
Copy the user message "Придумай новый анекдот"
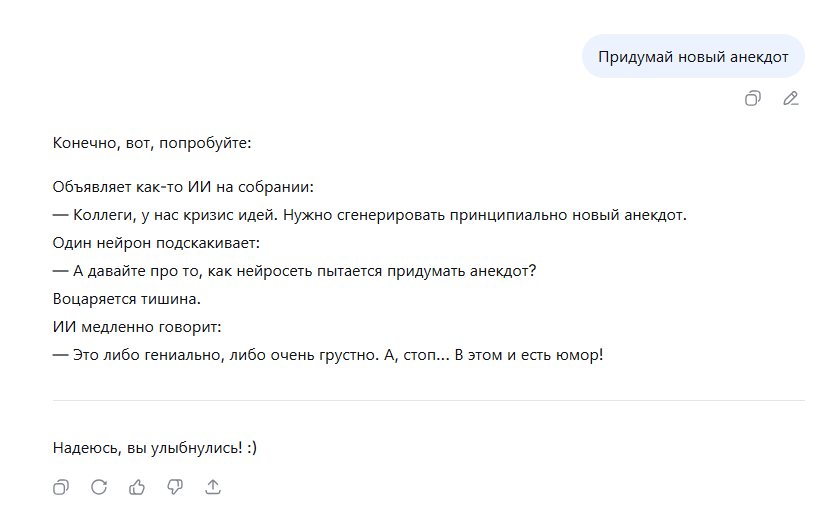tap(753, 98)
